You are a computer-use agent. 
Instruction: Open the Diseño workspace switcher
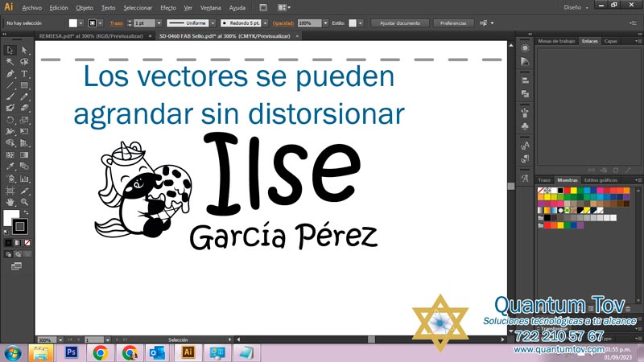(576, 7)
